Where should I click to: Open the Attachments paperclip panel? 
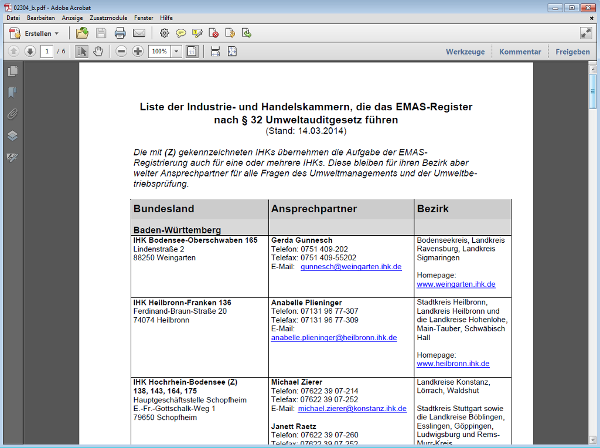tap(13, 113)
